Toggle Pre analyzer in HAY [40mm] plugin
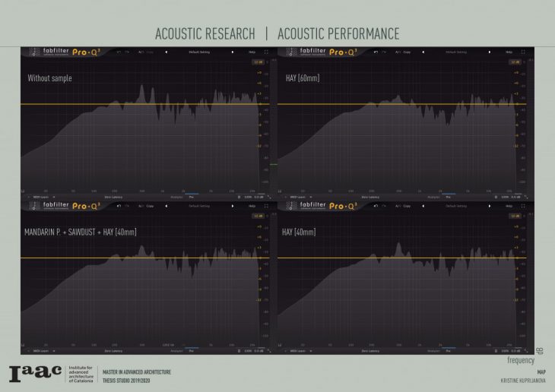Screen dimensions: 555x392 point(448,350)
